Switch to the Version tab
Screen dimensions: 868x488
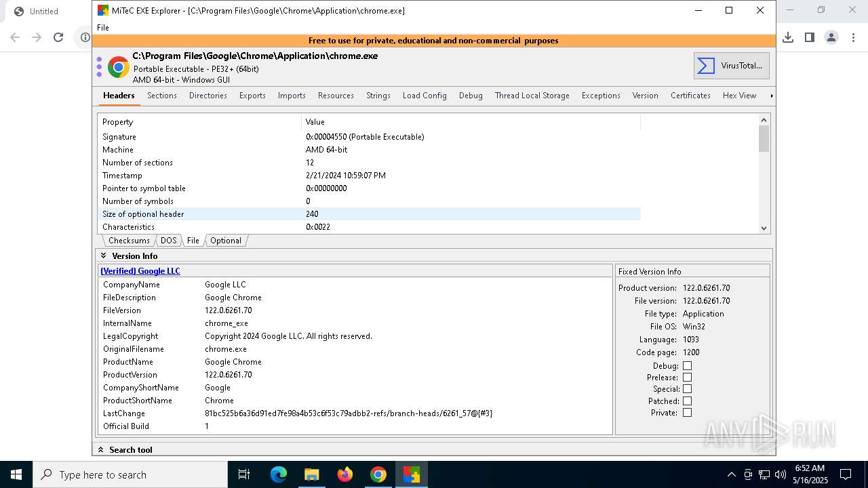tap(646, 96)
